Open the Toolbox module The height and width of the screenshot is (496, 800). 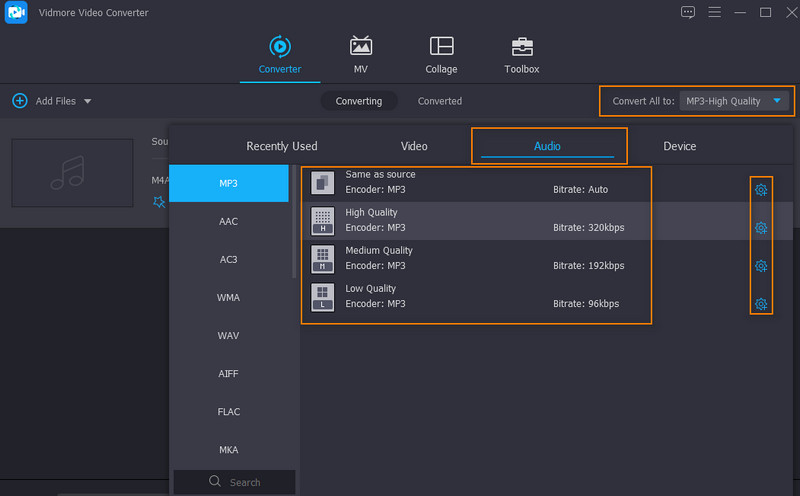click(x=521, y=47)
